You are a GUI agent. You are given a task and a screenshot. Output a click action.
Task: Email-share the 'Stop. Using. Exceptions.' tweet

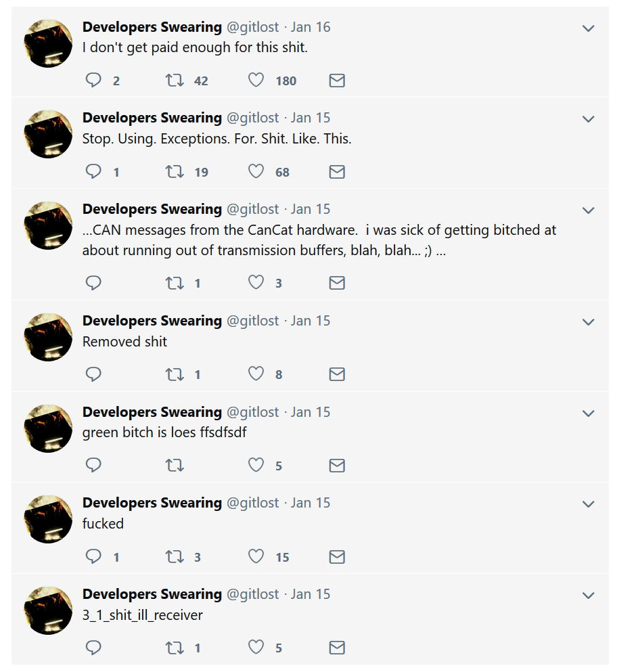point(337,171)
